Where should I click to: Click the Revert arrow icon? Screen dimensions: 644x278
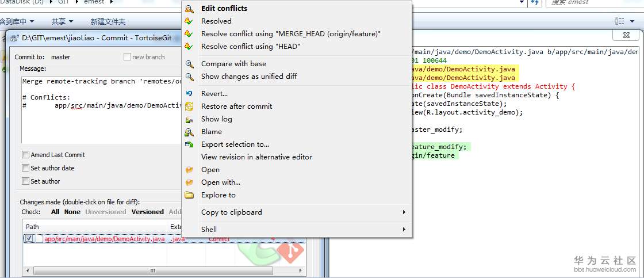pos(189,94)
